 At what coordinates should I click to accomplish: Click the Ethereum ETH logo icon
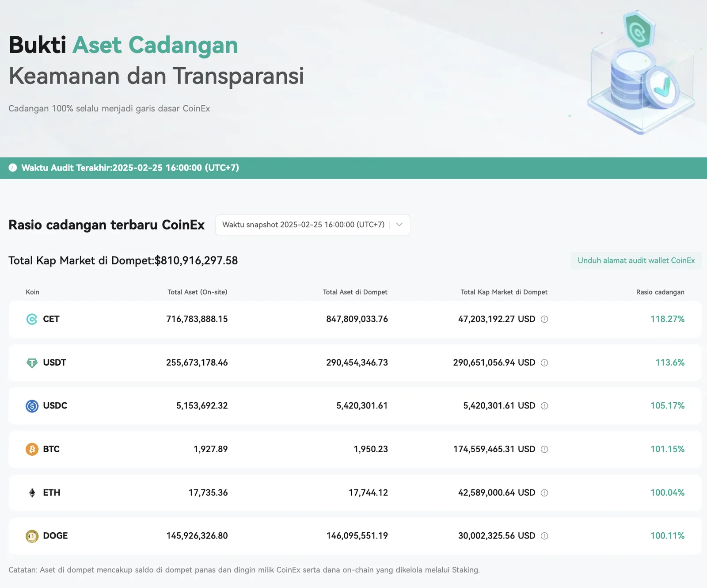(32, 493)
